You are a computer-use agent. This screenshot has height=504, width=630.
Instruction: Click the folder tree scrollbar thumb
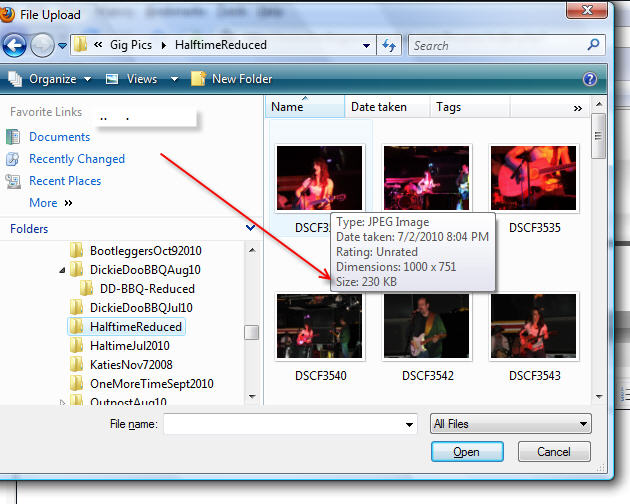pos(252,332)
